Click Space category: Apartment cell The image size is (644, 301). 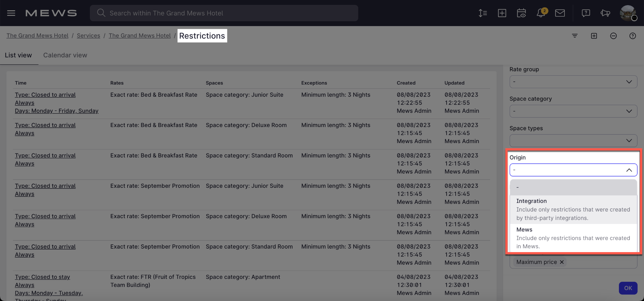coord(243,277)
